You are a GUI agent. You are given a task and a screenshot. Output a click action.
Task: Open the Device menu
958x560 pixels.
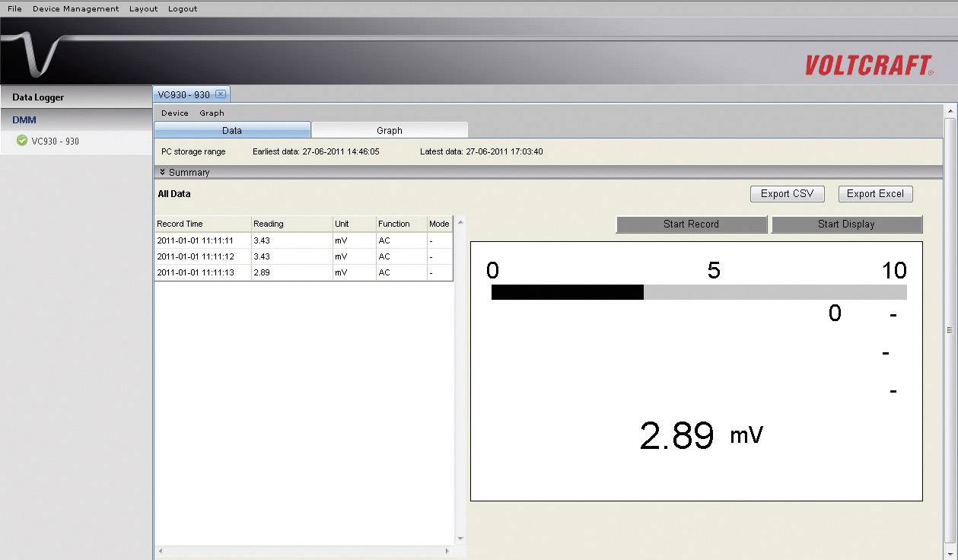[173, 113]
